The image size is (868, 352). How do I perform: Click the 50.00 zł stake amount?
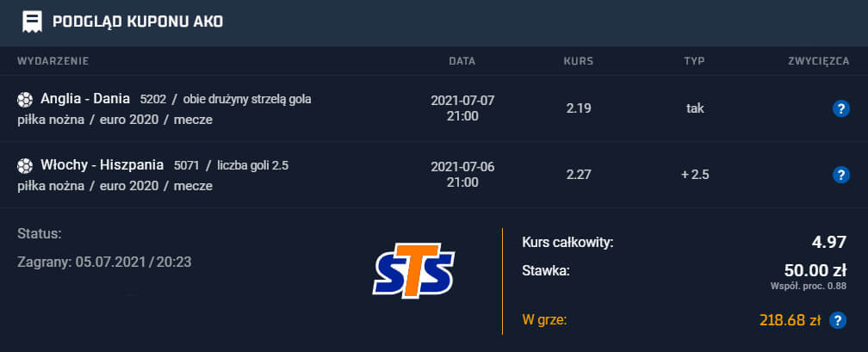pyautogui.click(x=815, y=270)
